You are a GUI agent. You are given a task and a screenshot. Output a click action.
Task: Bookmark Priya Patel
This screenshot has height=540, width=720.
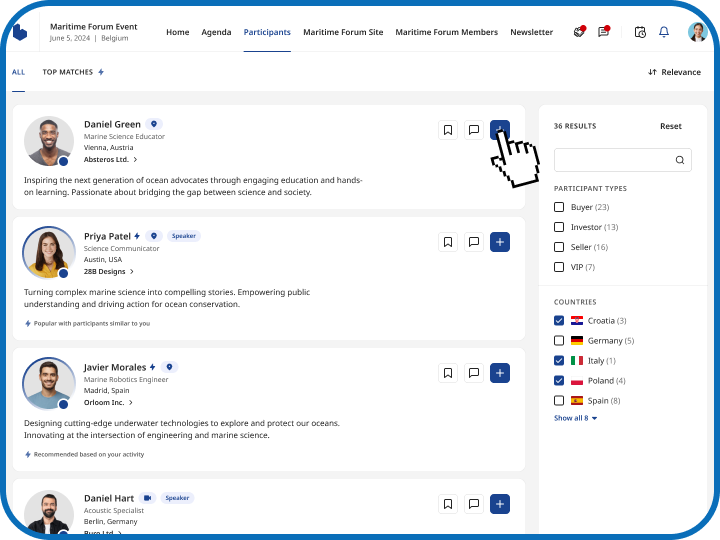pyautogui.click(x=448, y=242)
